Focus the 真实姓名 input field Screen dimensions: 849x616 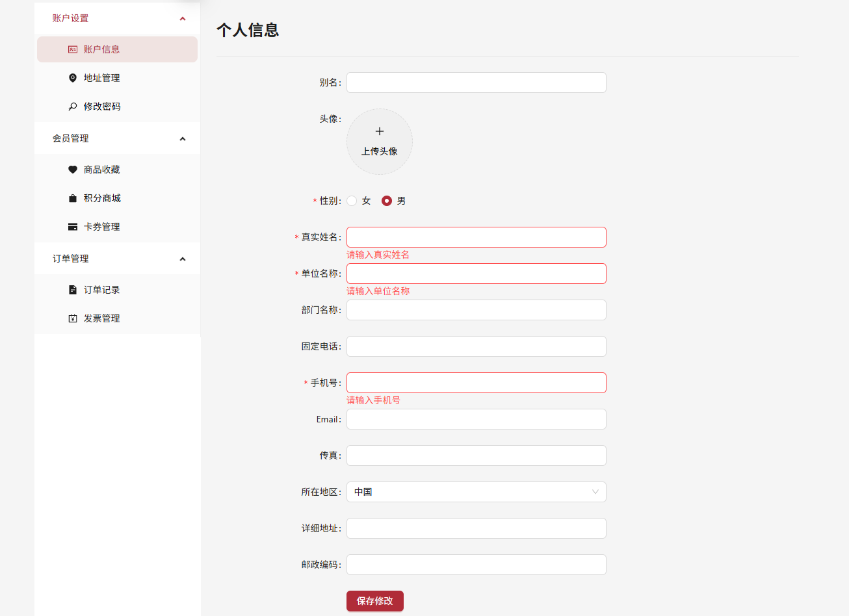pyautogui.click(x=476, y=237)
